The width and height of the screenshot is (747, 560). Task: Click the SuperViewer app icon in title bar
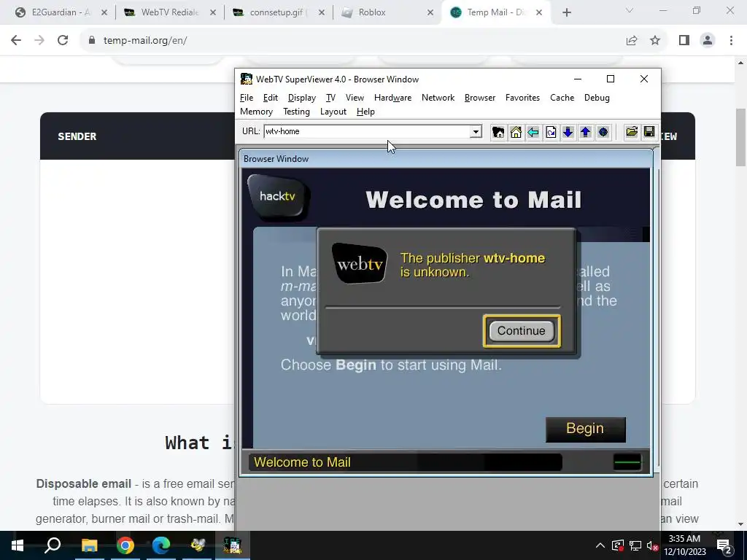[x=247, y=79]
